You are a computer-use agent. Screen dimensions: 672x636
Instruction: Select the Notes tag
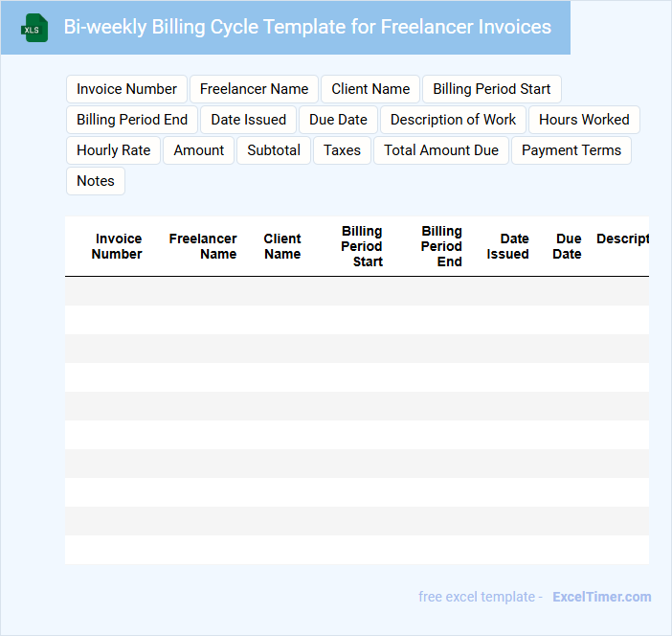[x=96, y=181]
